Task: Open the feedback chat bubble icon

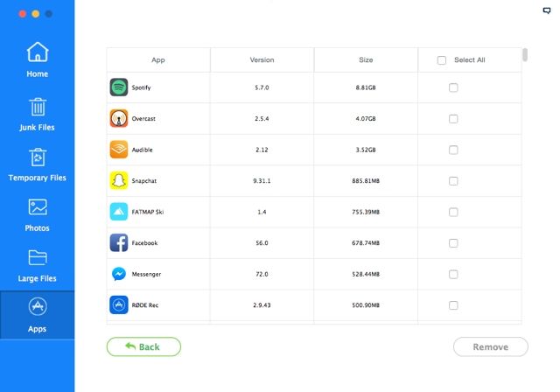Action: (x=546, y=10)
